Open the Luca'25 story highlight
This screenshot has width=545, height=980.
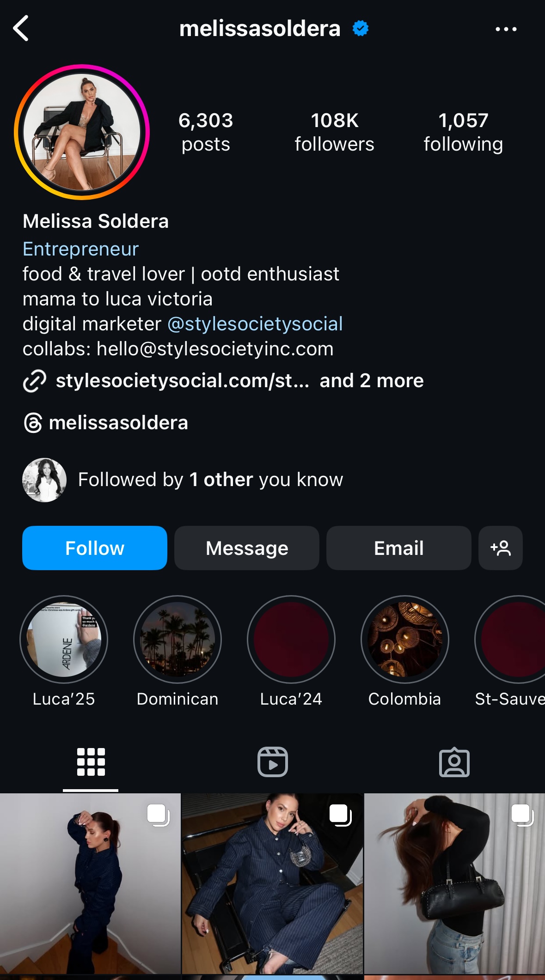point(64,639)
